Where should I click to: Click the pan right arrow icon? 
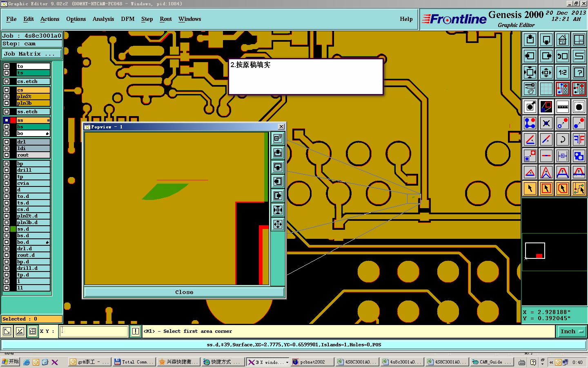click(x=546, y=56)
